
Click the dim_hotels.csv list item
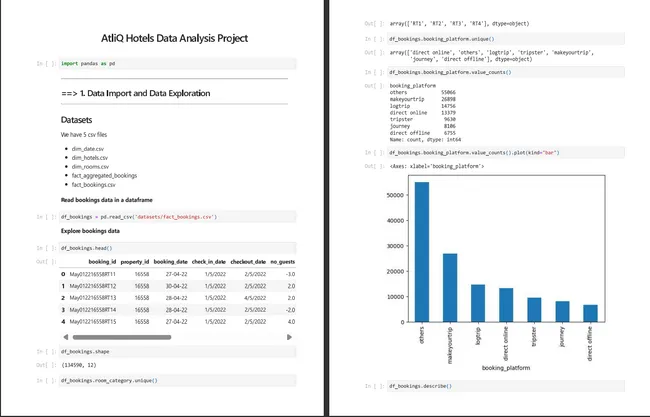pos(90,158)
